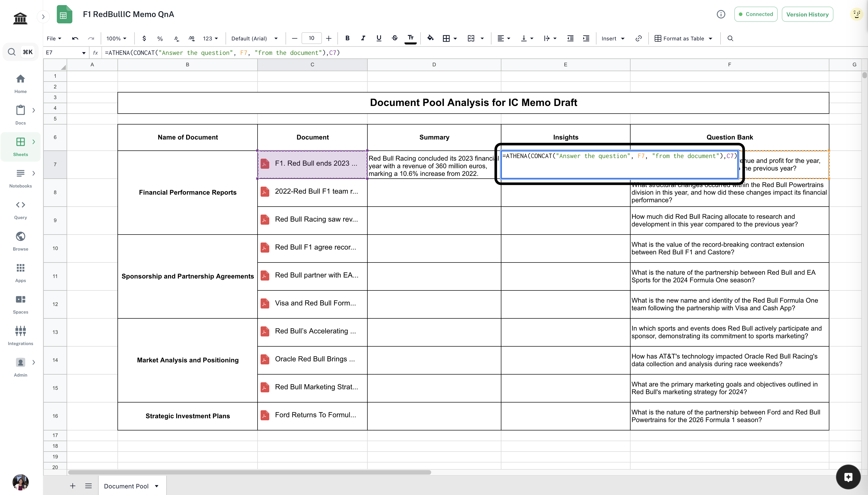The height and width of the screenshot is (495, 868).
Task: Toggle underline formatting
Action: click(379, 38)
